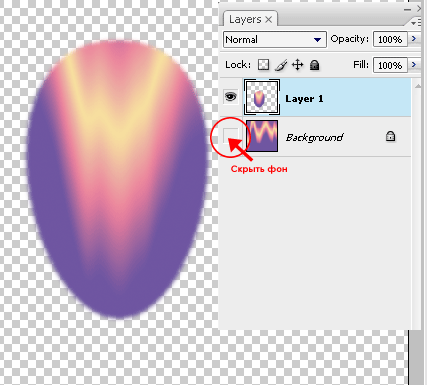Open the blending mode dropdown showing Normal
The height and width of the screenshot is (385, 427).
pos(274,40)
